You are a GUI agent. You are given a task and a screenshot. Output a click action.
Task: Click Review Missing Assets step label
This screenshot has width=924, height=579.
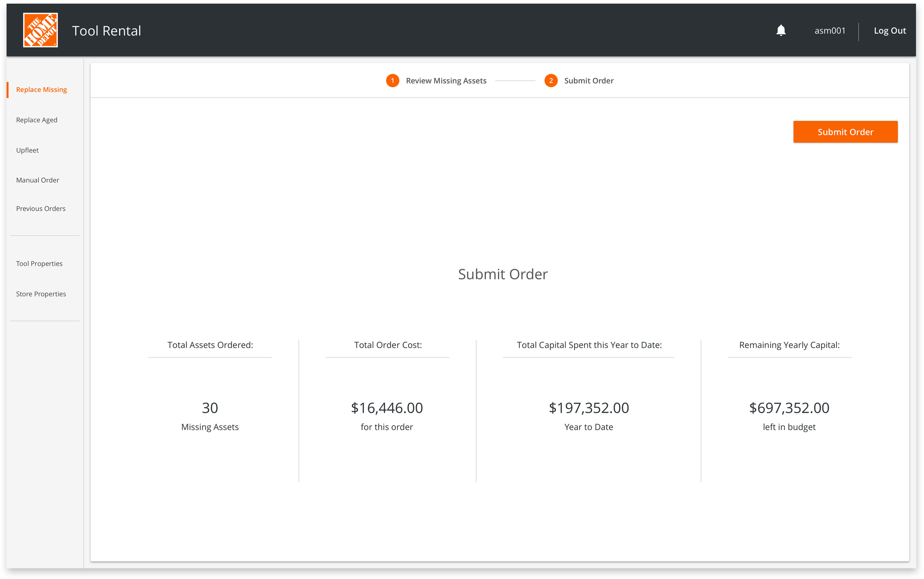click(446, 81)
